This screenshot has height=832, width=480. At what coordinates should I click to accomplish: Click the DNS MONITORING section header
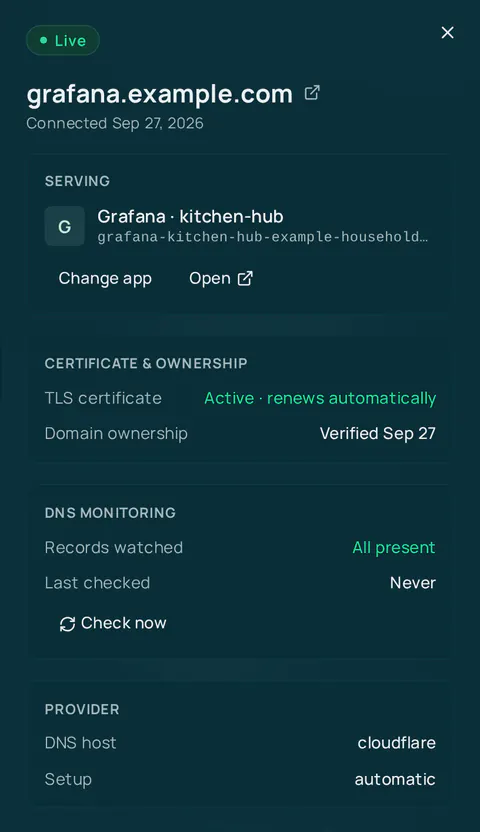(110, 513)
